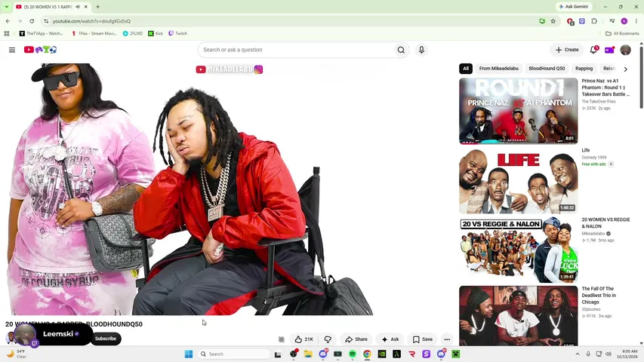Click the Ask Gemini button
Image resolution: width=644 pixels, height=362 pixels.
pyautogui.click(x=574, y=7)
